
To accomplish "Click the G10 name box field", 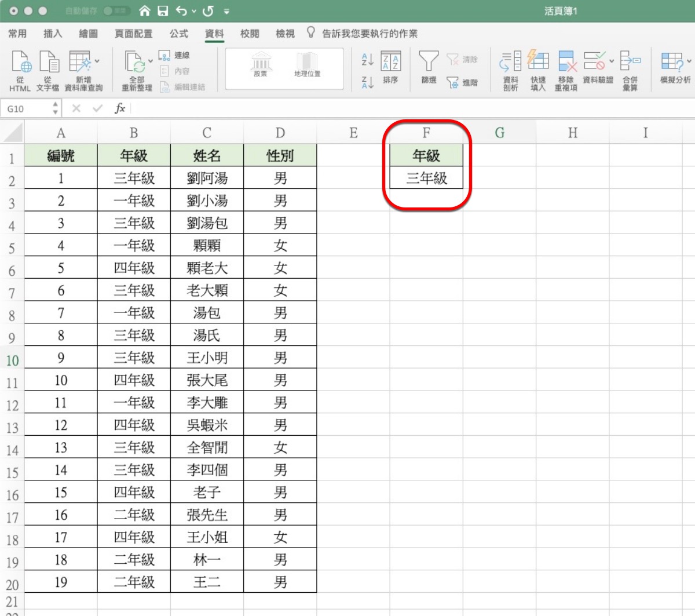I will [26, 108].
